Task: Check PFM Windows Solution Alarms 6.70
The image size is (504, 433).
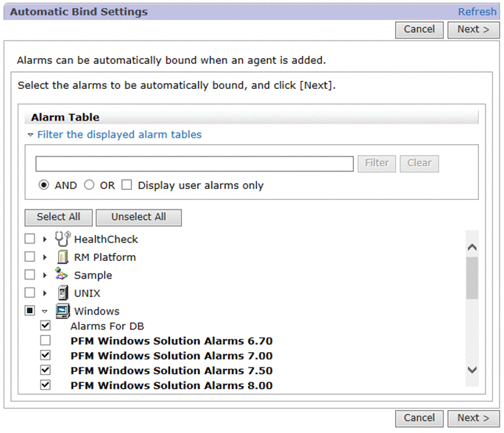Action: coord(45,340)
